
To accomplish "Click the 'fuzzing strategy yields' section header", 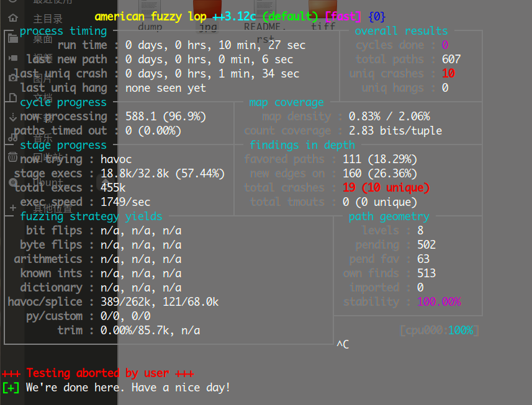I will [91, 216].
